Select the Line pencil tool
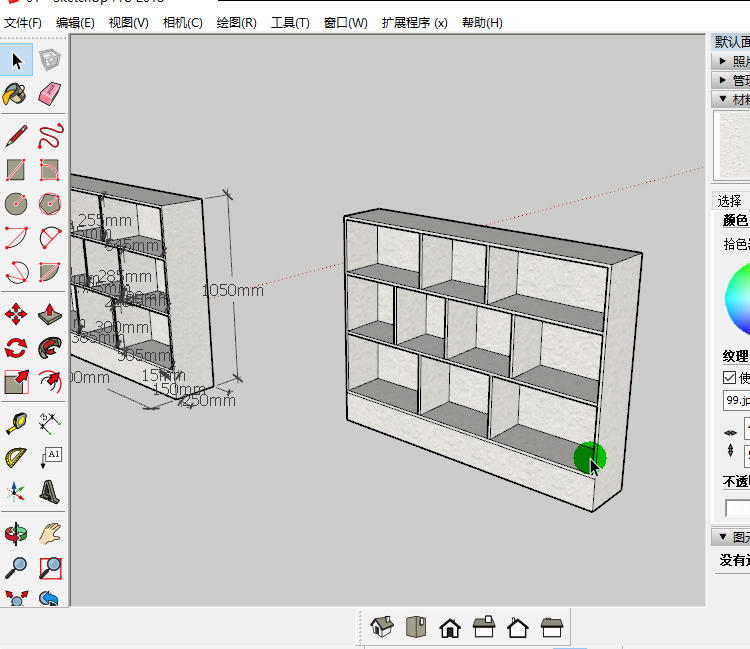 [16, 136]
